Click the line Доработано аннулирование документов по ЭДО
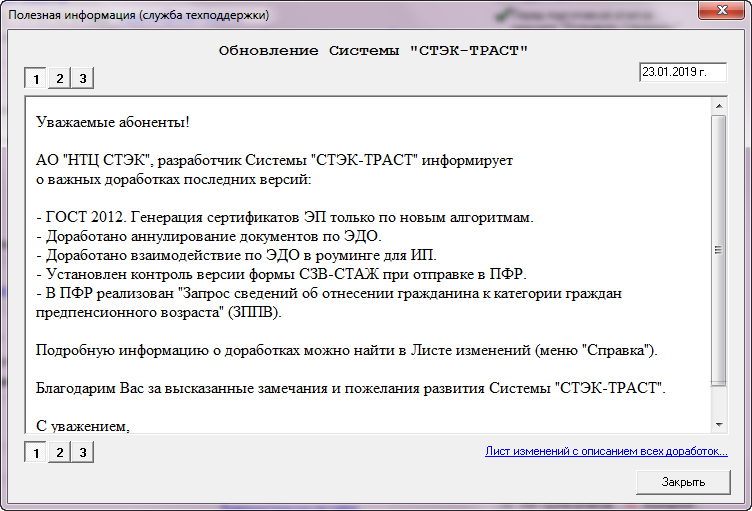 209,237
